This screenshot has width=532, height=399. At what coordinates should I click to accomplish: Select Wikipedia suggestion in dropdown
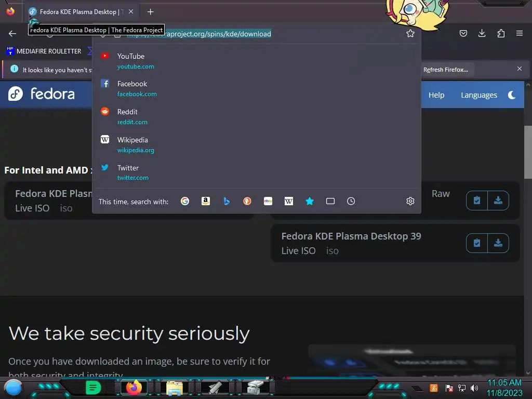257,144
